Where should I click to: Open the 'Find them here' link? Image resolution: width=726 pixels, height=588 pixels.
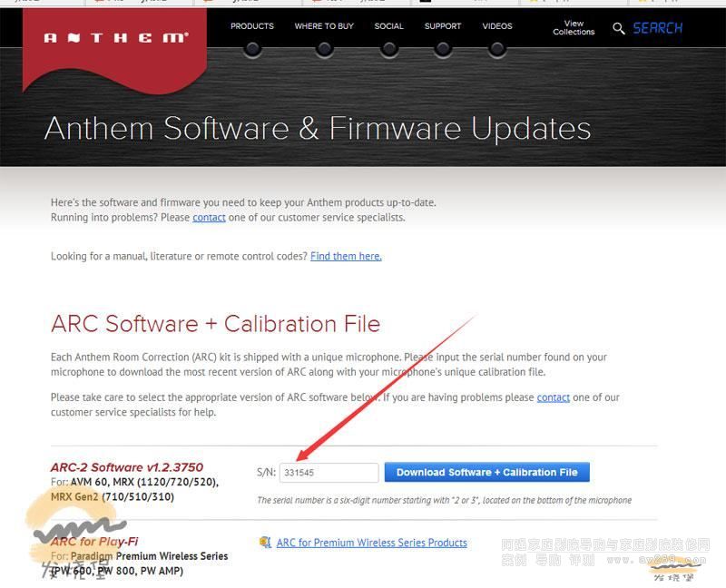[x=346, y=257]
